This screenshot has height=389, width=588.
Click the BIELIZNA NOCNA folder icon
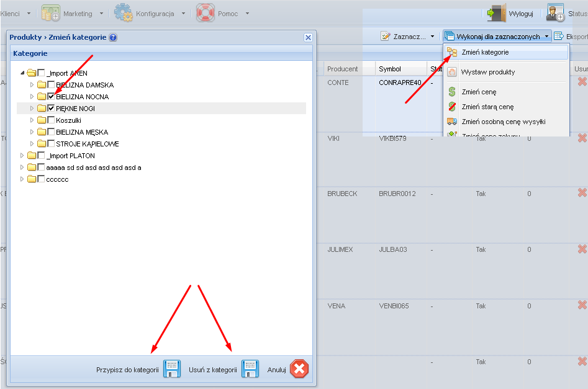pyautogui.click(x=42, y=97)
